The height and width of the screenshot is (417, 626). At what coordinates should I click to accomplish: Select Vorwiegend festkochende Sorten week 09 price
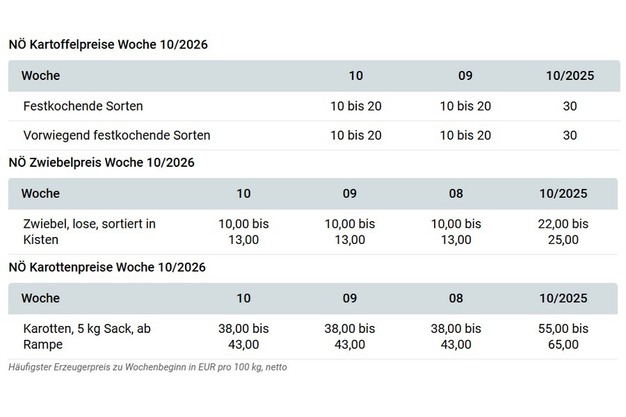pyautogui.click(x=465, y=135)
